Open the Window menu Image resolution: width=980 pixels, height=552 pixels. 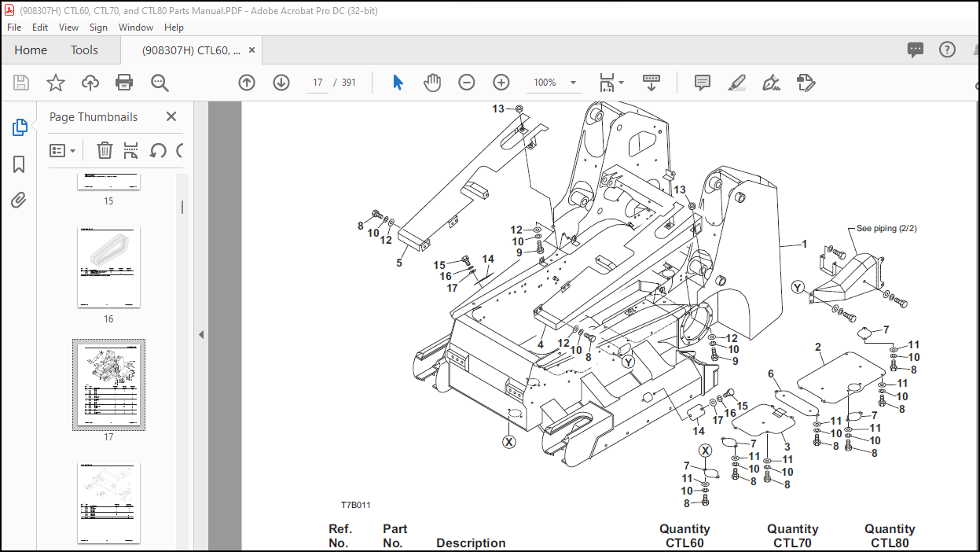(x=136, y=27)
